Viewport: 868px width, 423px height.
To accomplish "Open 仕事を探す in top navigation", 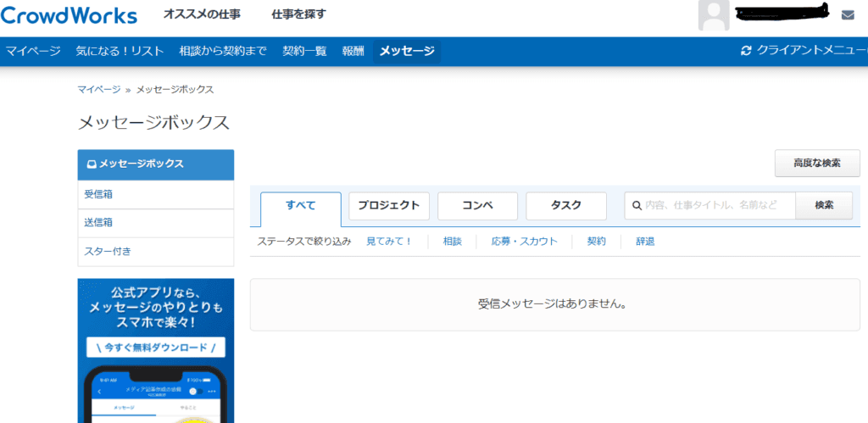I will [x=298, y=14].
